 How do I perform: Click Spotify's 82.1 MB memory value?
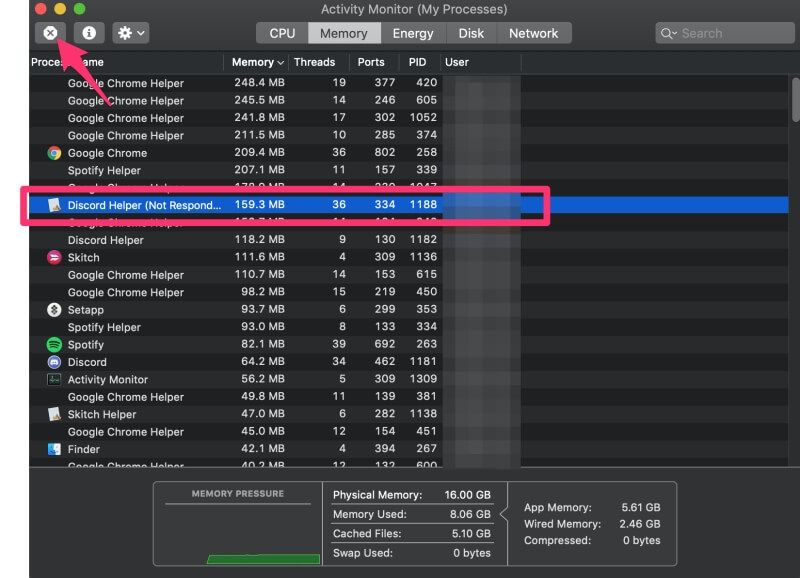point(263,344)
